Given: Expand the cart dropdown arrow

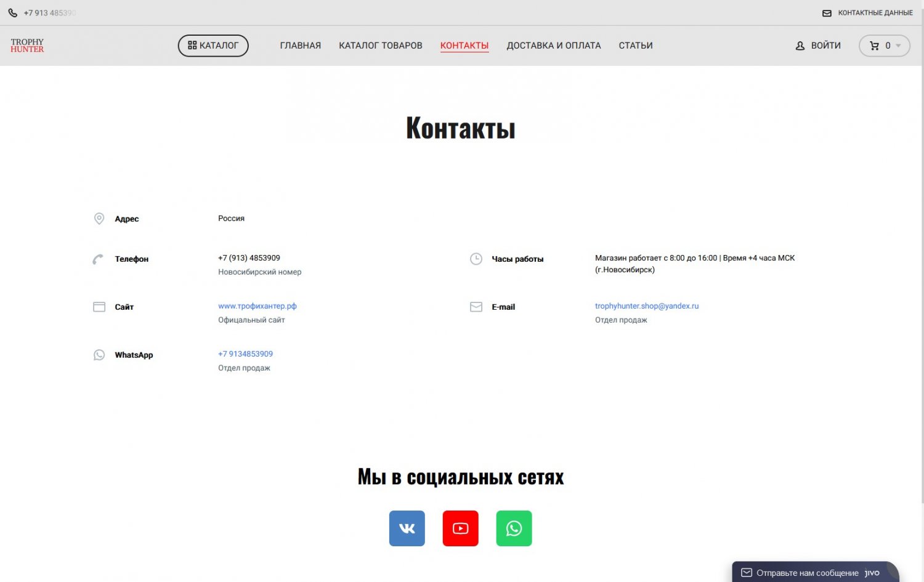Looking at the screenshot, I should [x=898, y=46].
